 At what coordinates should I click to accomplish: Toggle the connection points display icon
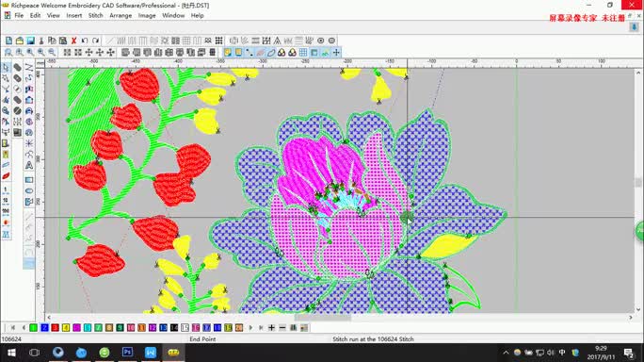point(250,52)
